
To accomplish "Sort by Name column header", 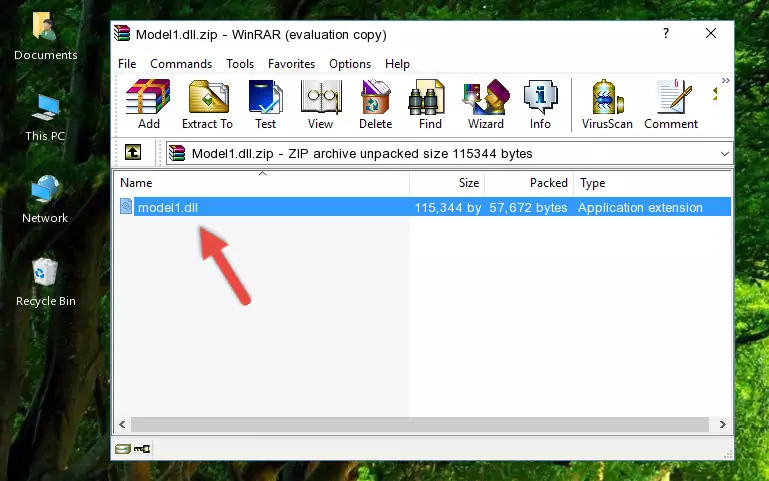I will coord(262,183).
